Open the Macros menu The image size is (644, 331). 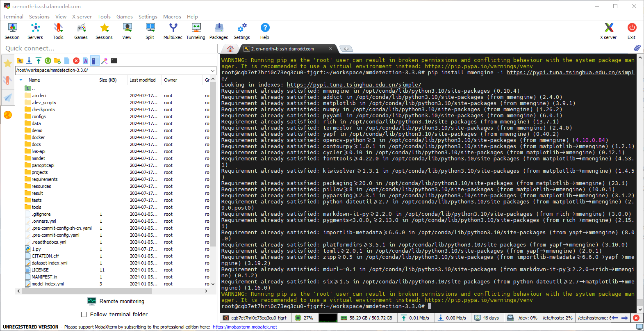tap(172, 17)
